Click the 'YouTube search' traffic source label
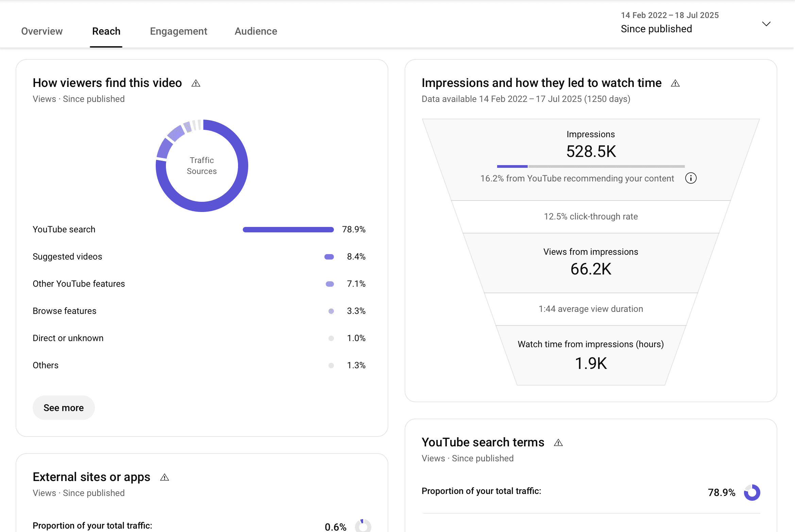 point(64,229)
